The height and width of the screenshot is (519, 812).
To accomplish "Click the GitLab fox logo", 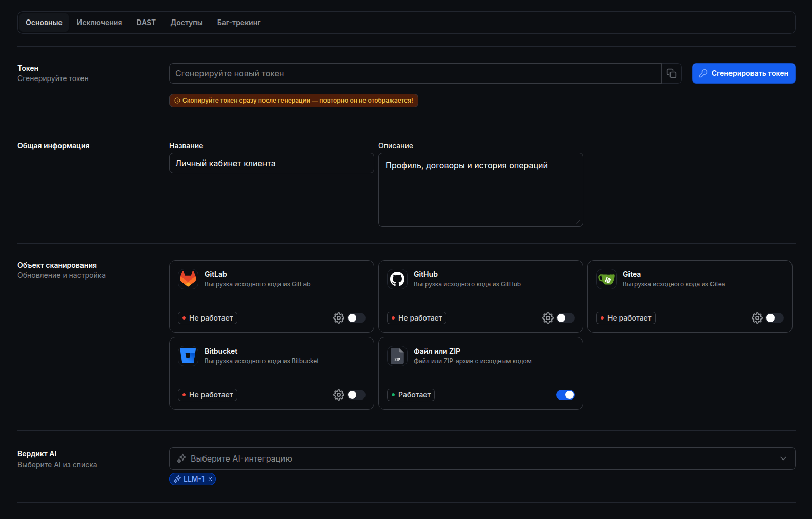I will 188,279.
